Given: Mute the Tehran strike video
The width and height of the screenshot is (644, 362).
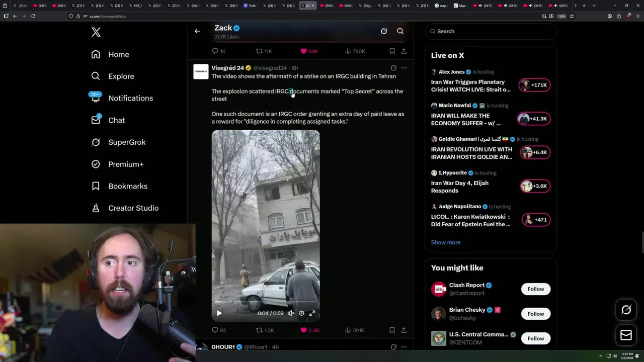Looking at the screenshot, I should (291, 313).
